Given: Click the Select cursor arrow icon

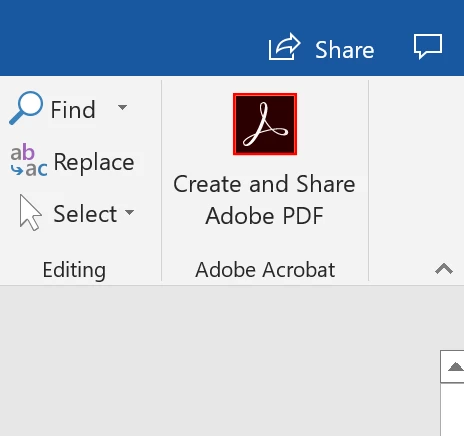Looking at the screenshot, I should click(x=30, y=212).
